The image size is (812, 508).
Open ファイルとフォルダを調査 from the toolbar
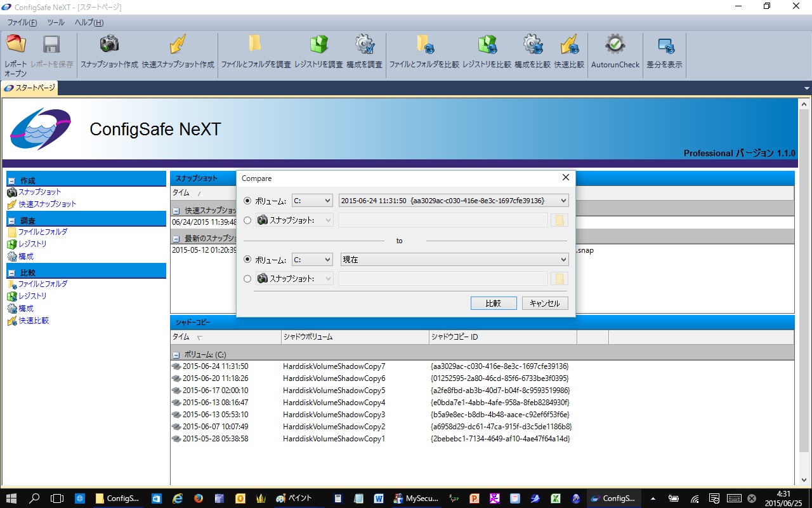[255, 44]
